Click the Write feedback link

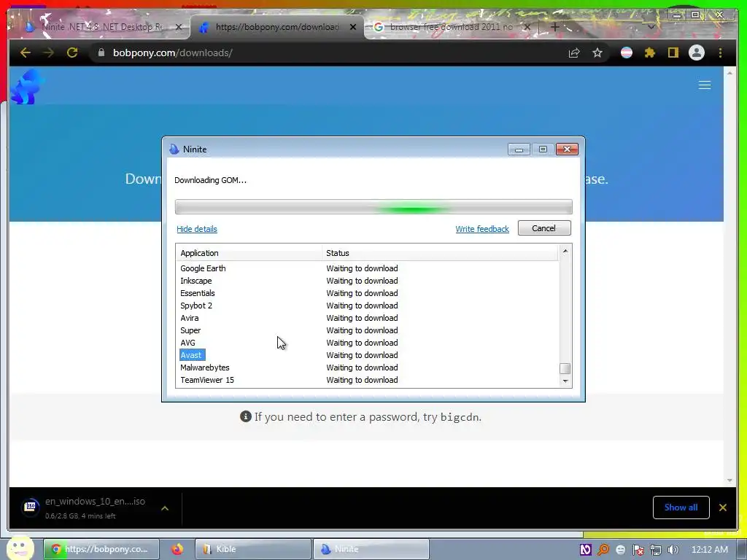tap(482, 229)
